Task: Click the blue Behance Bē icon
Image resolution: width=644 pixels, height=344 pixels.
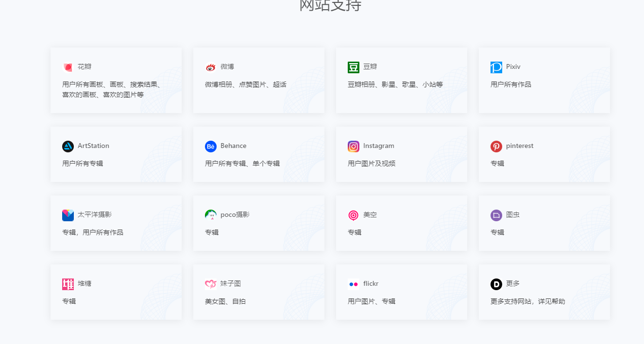Action: 211,147
